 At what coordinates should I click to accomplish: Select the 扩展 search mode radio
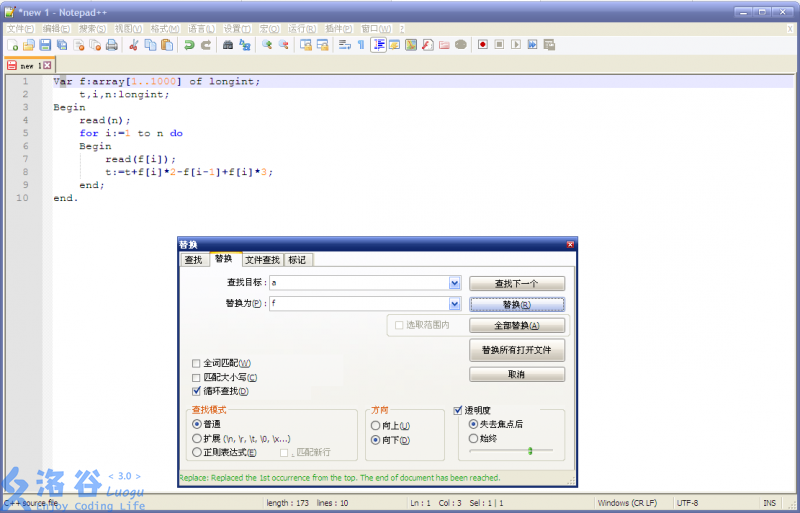tap(197, 438)
